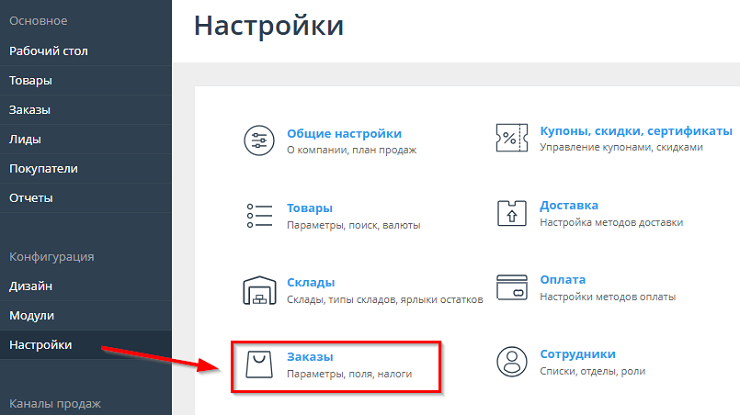Open Дизайн under Конфигурация
The height and width of the screenshot is (415, 740).
[x=30, y=286]
